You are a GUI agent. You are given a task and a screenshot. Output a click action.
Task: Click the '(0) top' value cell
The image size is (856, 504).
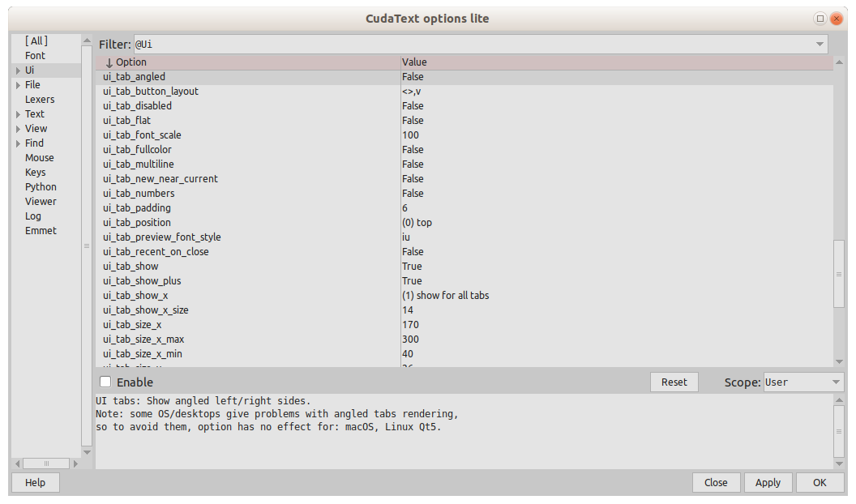pyautogui.click(x=417, y=223)
